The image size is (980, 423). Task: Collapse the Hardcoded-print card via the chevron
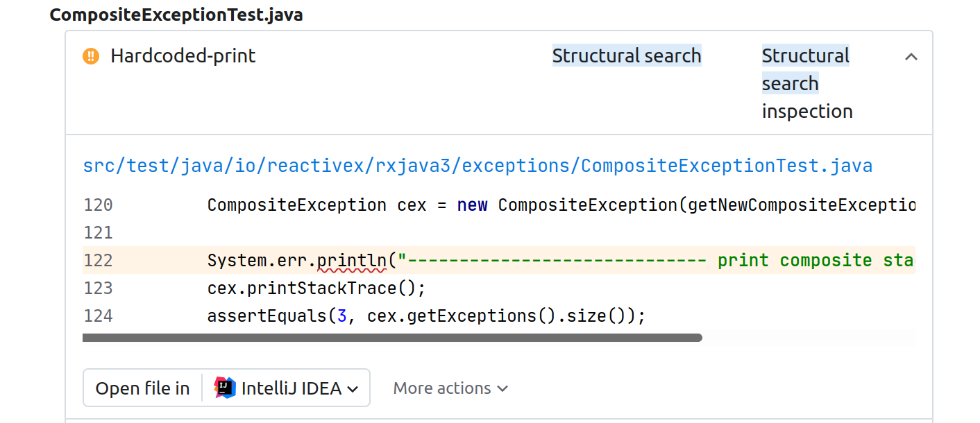(x=911, y=56)
